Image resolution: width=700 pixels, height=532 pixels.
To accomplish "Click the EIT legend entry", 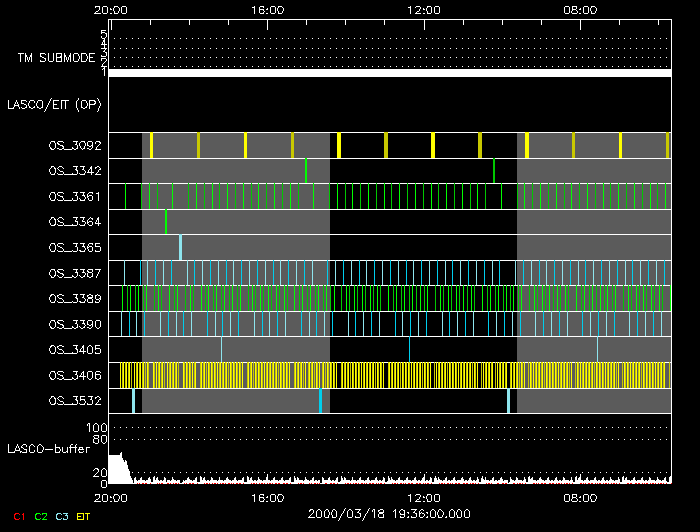I will pyautogui.click(x=84, y=516).
